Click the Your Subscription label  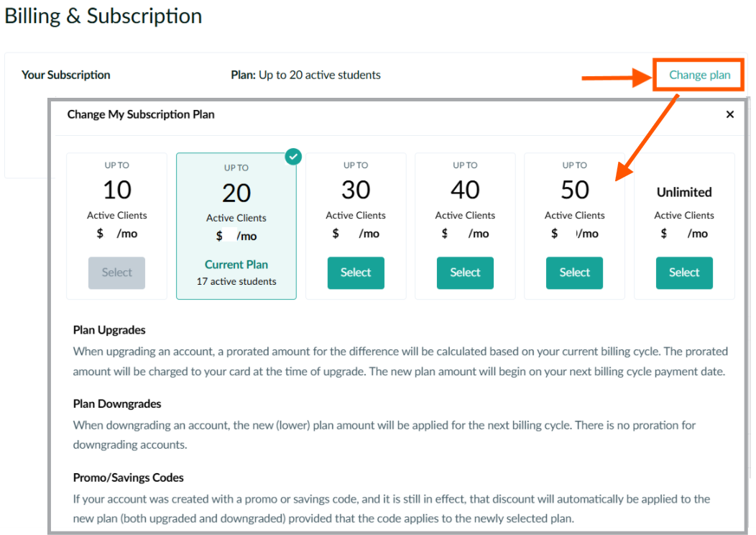point(65,75)
